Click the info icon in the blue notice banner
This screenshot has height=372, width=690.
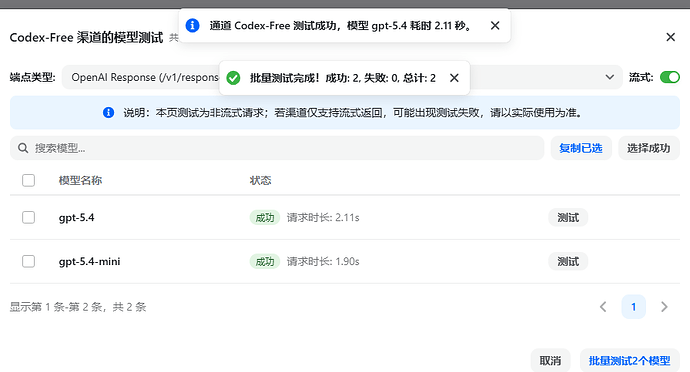(x=108, y=113)
